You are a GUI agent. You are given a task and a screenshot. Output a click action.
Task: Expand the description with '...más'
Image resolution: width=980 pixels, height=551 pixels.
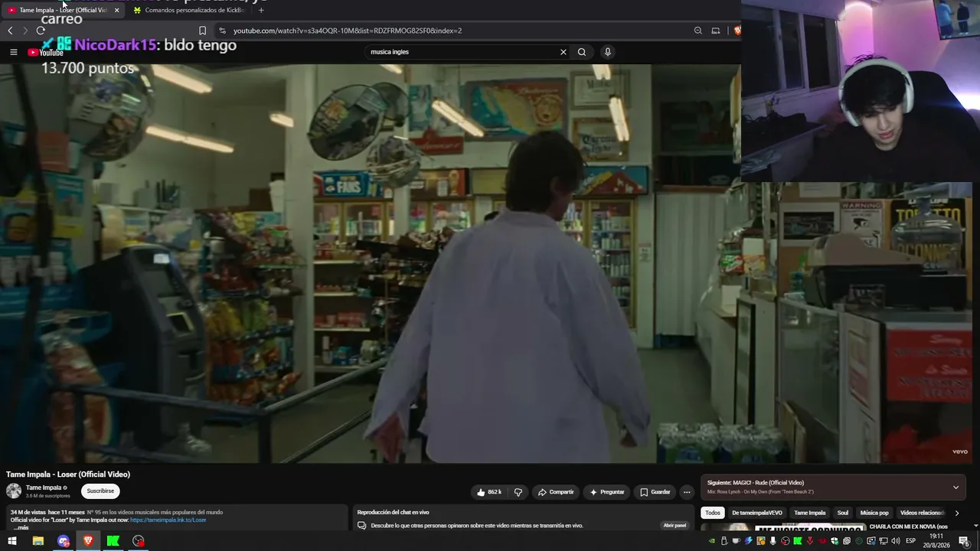point(21,527)
